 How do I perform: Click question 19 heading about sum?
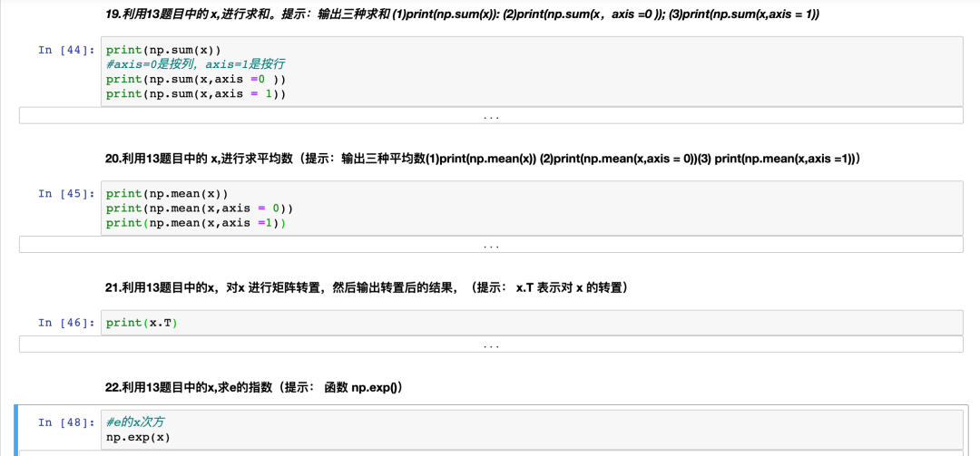463,15
